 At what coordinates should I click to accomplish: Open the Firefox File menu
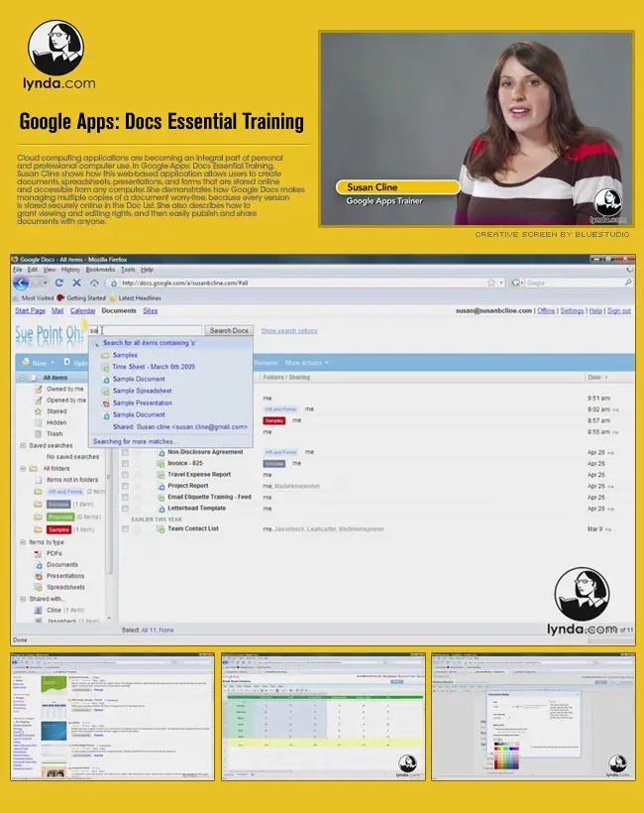(x=18, y=270)
